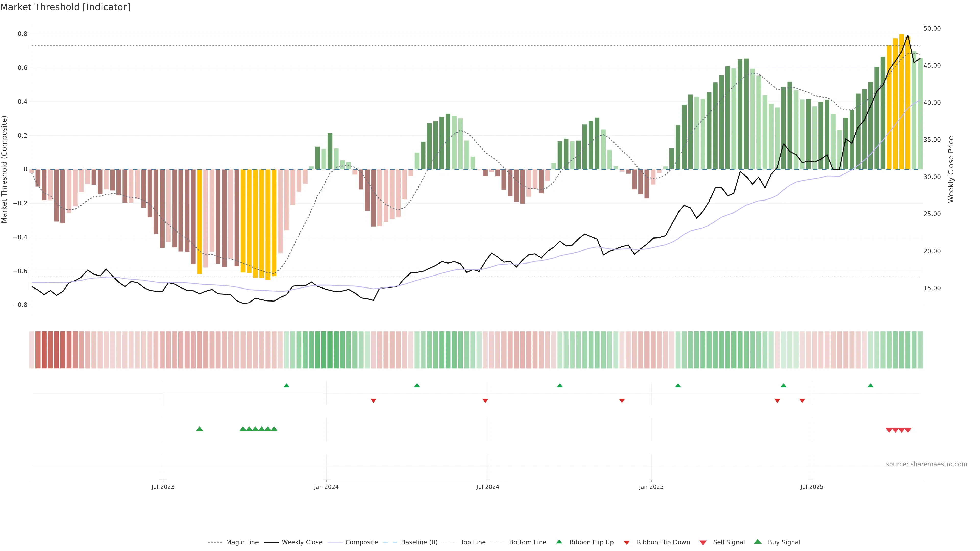980x551 pixels.
Task: Click the Sell Signal triangle icon in the legend
Action: tap(703, 542)
